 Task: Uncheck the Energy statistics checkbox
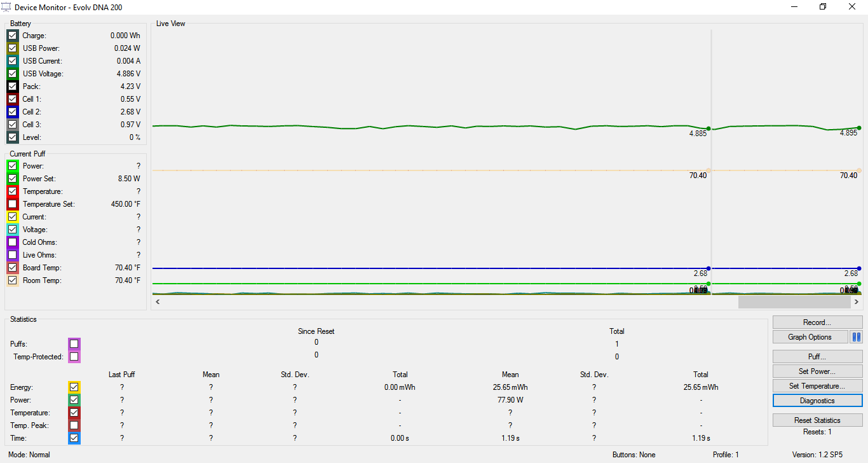[x=74, y=387]
